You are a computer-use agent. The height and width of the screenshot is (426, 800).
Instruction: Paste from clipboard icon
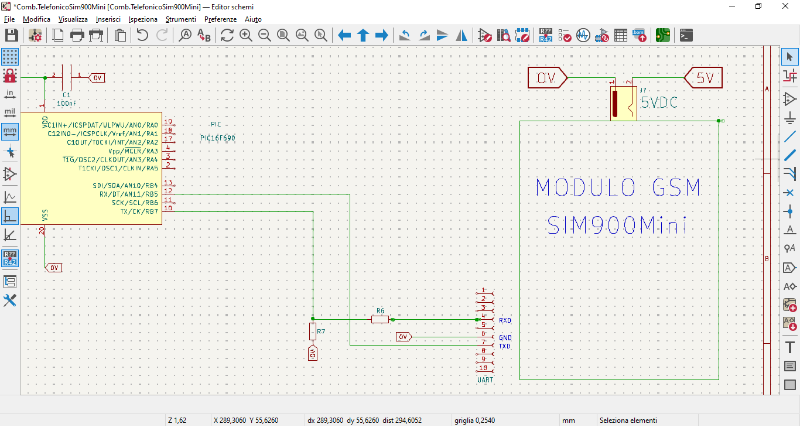pyautogui.click(x=120, y=35)
